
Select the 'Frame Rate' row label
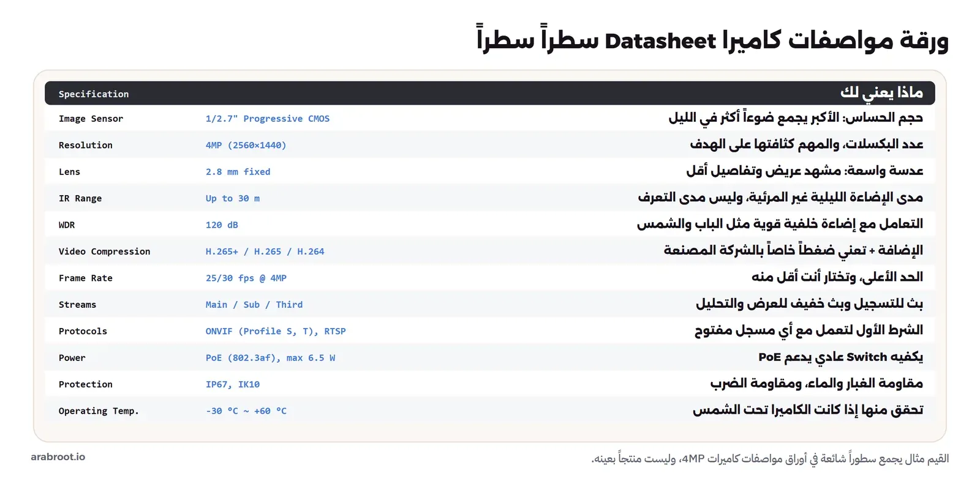[86, 278]
